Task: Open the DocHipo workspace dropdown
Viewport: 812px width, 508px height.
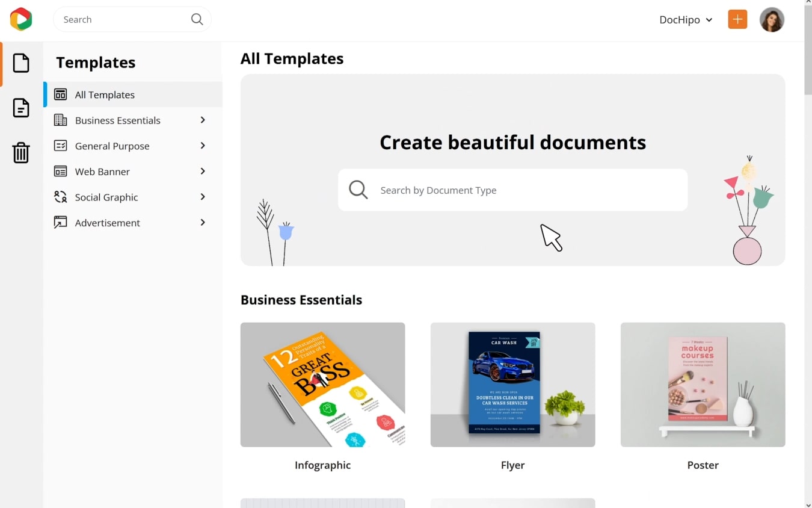Action: (686, 20)
